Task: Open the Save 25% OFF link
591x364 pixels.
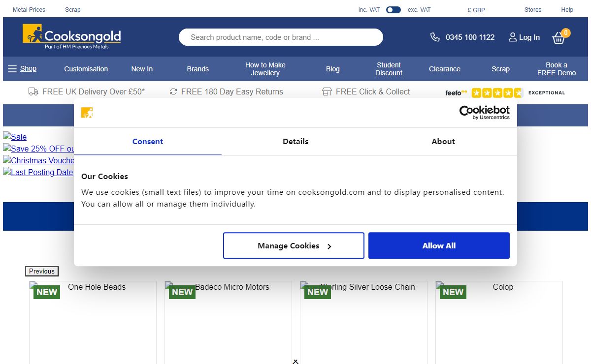Action: [38, 149]
